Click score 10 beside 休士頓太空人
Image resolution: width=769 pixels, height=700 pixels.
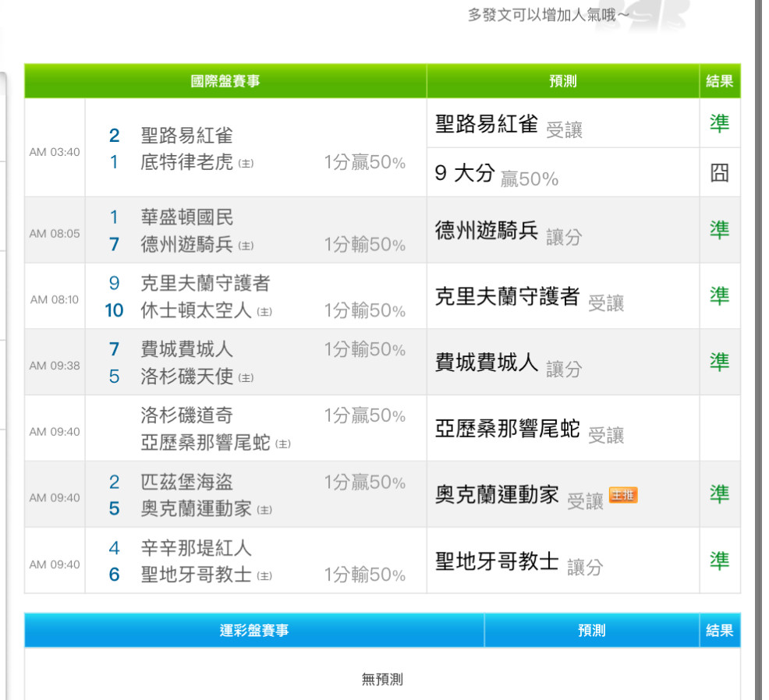(114, 310)
